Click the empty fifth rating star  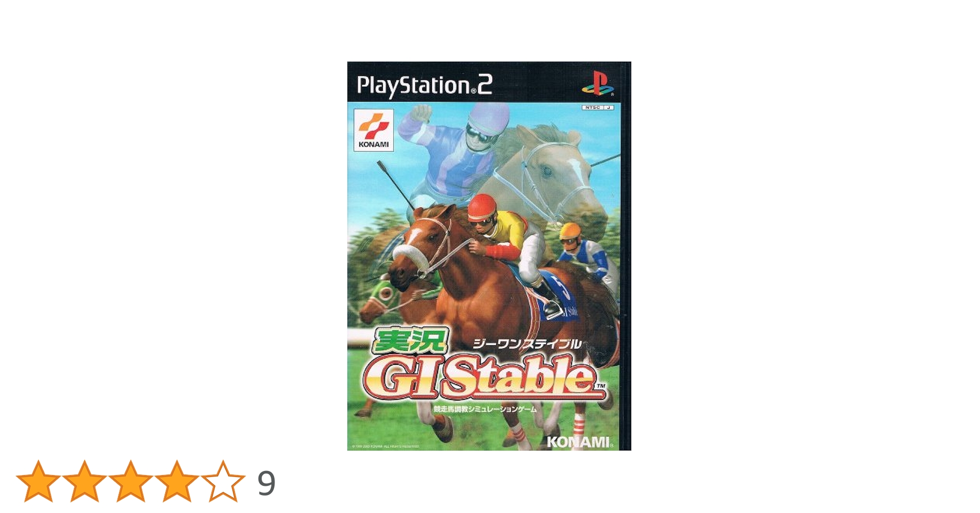[223, 481]
